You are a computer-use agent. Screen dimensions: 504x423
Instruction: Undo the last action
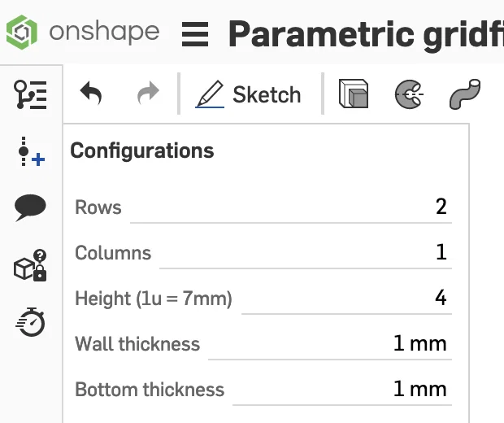(x=91, y=94)
